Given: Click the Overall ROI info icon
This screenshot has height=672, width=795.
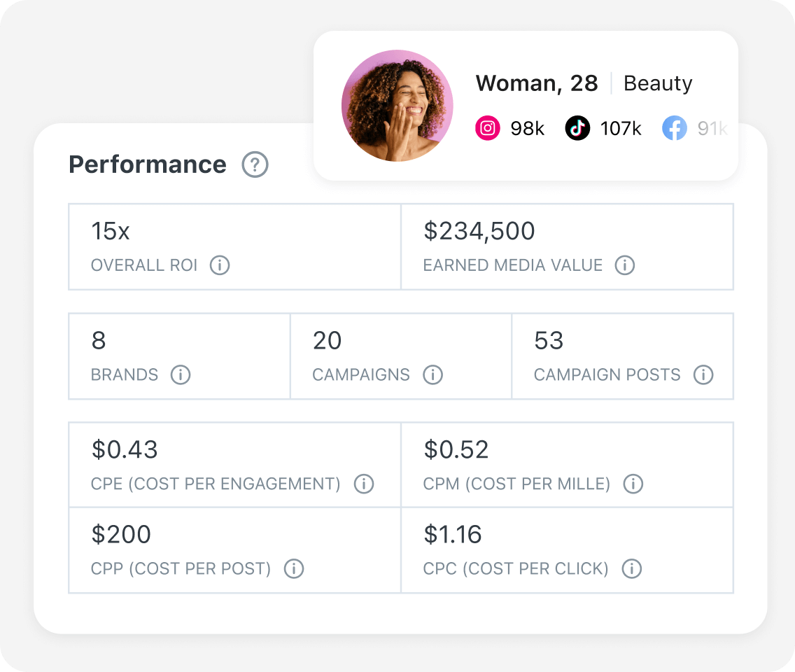Looking at the screenshot, I should click(220, 265).
